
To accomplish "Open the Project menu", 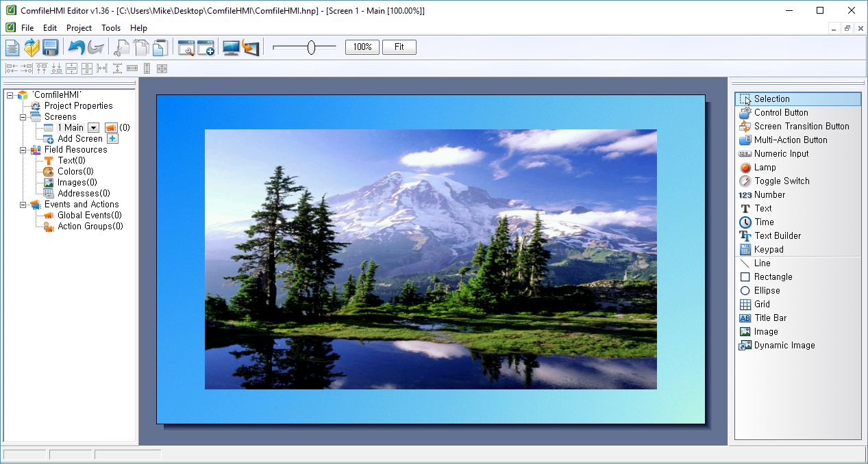I will [79, 28].
